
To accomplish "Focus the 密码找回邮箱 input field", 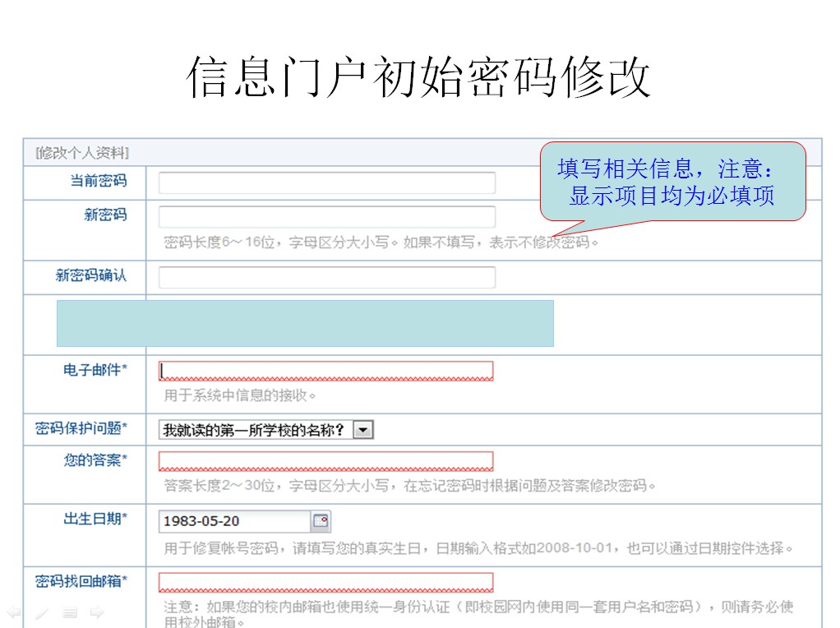I will 326,583.
